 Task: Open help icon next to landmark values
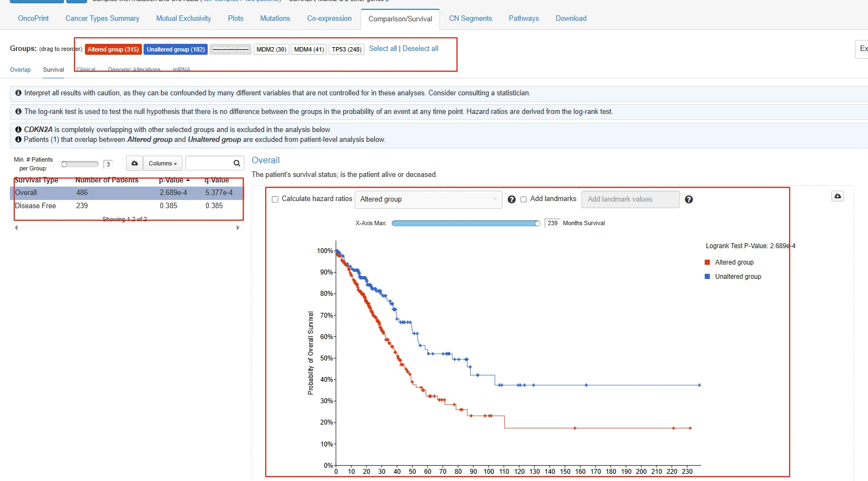[689, 199]
